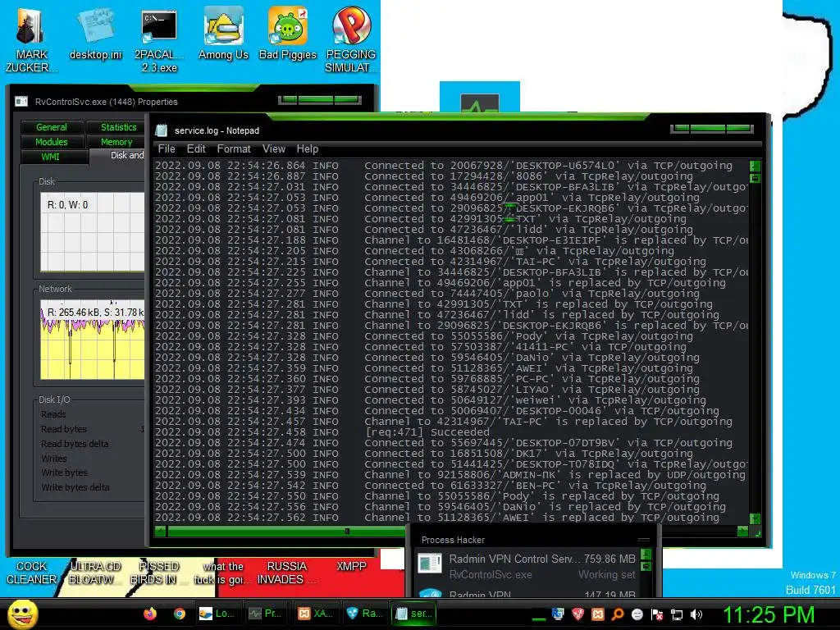Open the PEGGING SIMULAT desktop icon
The width and height of the screenshot is (840, 630).
tap(351, 41)
